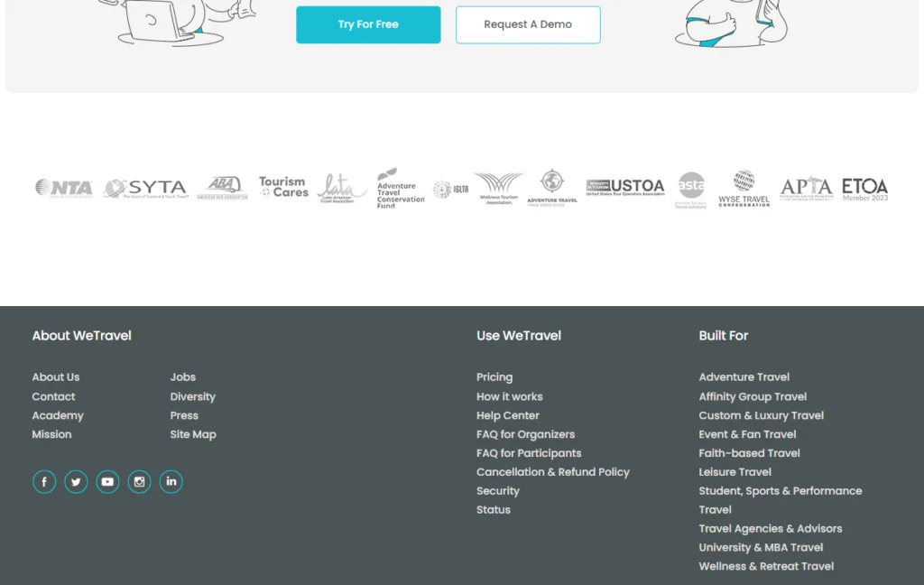Open the Leisure Travel link
The width and height of the screenshot is (924, 585).
[735, 472]
